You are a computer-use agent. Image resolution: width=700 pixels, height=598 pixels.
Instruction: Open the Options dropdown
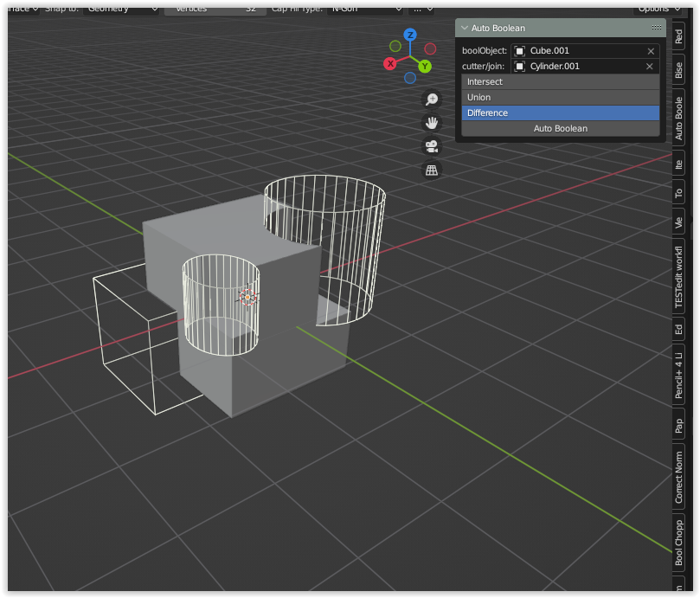[658, 10]
